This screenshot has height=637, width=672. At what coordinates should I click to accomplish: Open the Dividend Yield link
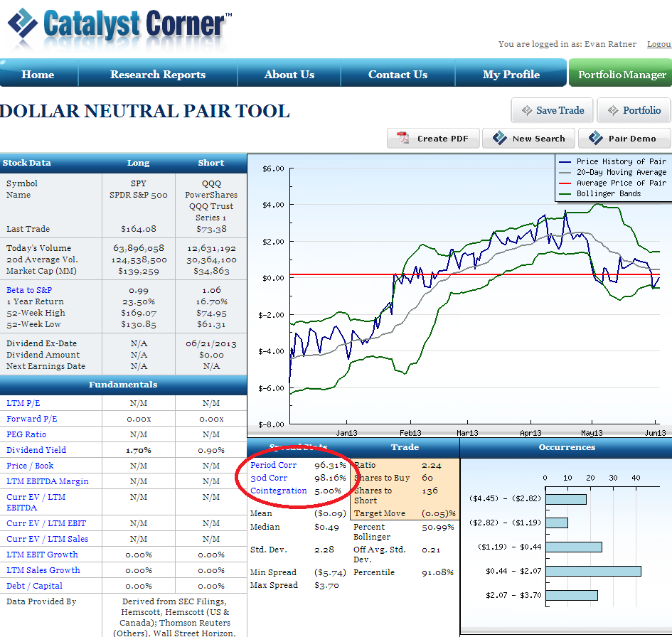(x=36, y=450)
